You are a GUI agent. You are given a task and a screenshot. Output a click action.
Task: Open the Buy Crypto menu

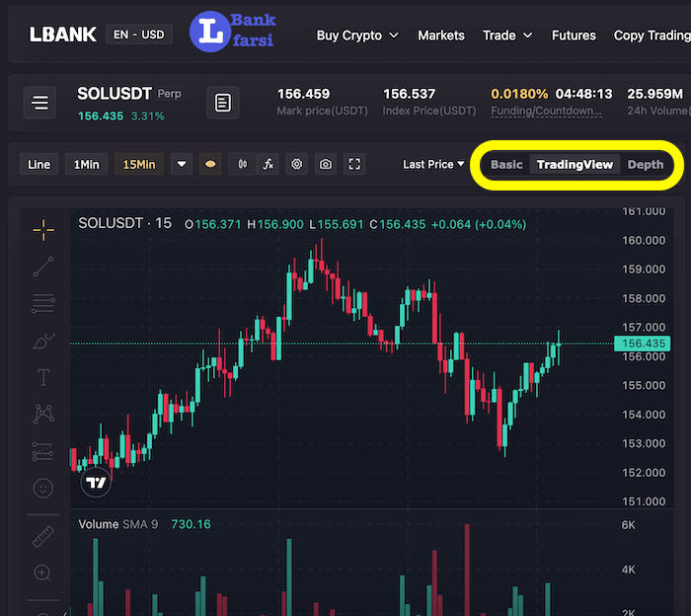pyautogui.click(x=357, y=36)
